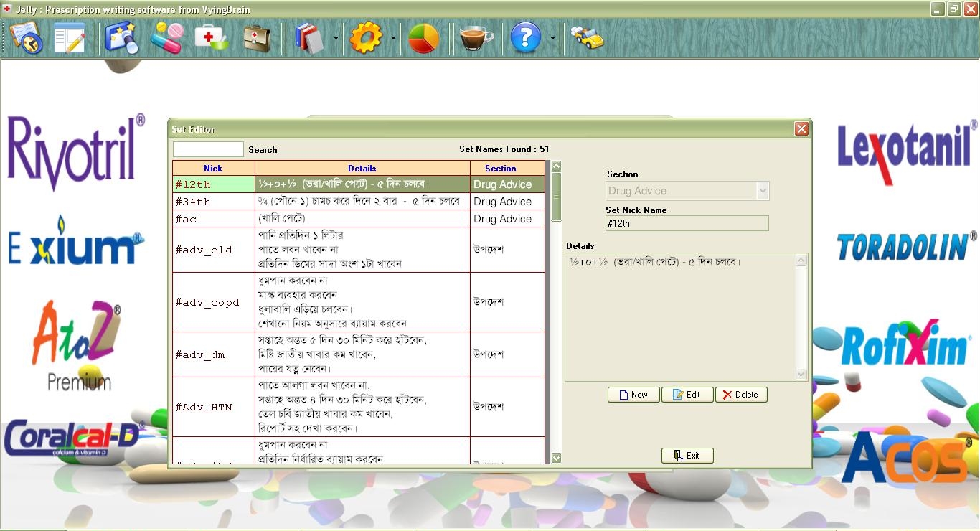This screenshot has width=980, height=531.
Task: Select the #ac row
Action: 359,219
